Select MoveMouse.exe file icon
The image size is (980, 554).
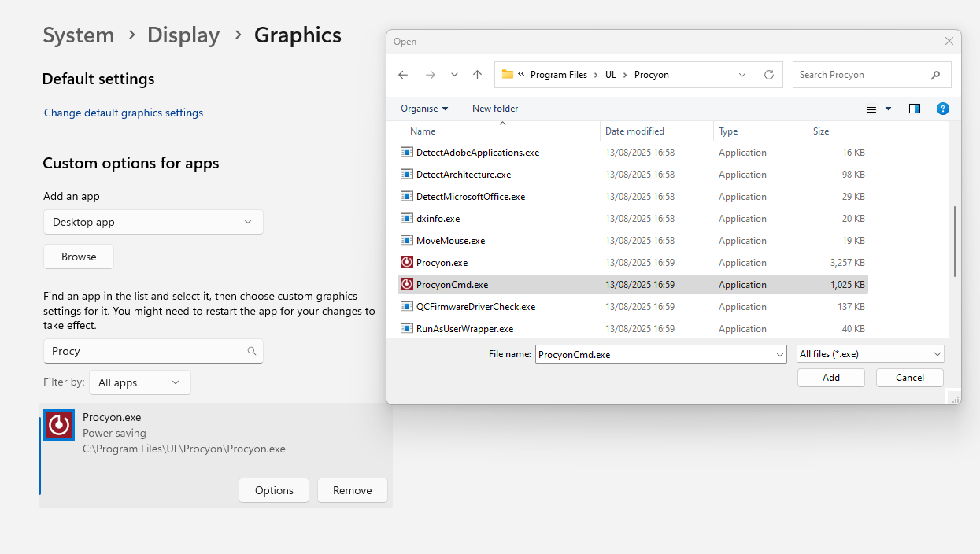tap(407, 240)
